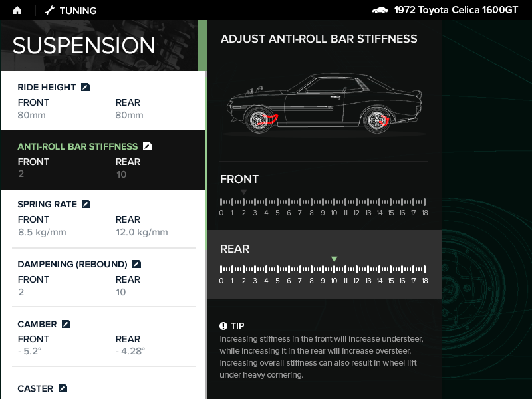Click the edit icon next to Ride Height
This screenshot has height=399, width=532.
[x=85, y=87]
